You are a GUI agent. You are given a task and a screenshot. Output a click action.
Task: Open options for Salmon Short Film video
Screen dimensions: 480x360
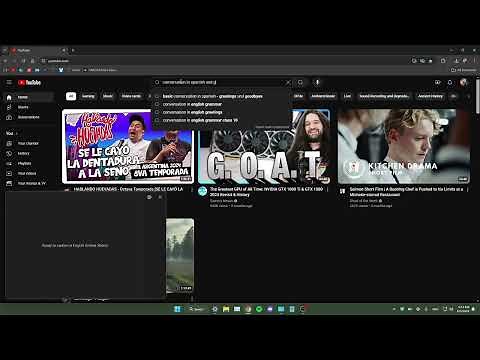click(468, 189)
